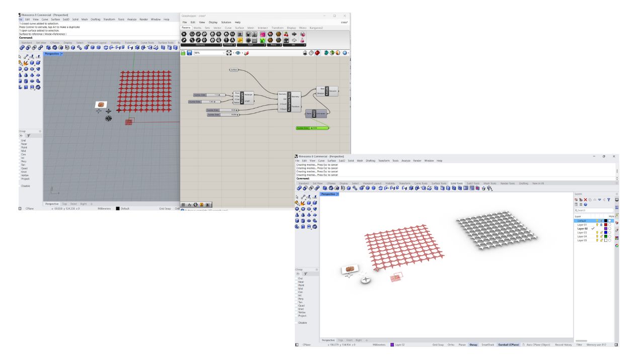Switch to the Solid Tools toolbar tab
The height and width of the screenshot is (362, 644).
(456, 184)
